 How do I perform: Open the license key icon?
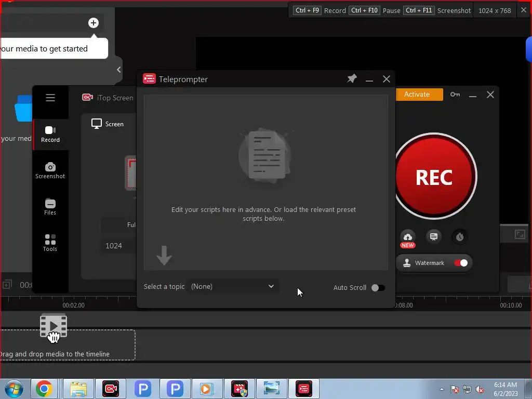pos(455,95)
